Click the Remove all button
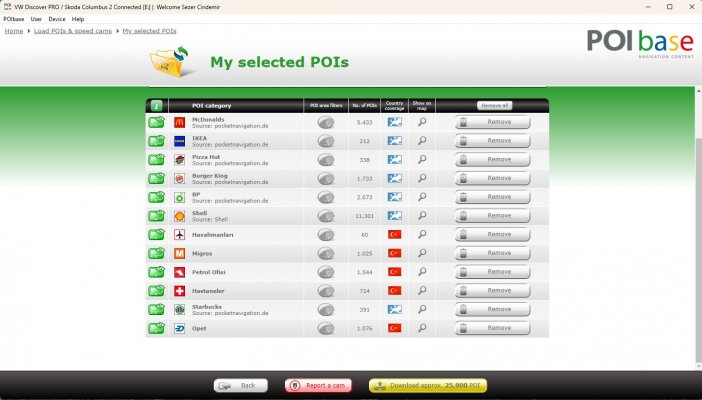This screenshot has height=400, width=702. click(x=495, y=106)
